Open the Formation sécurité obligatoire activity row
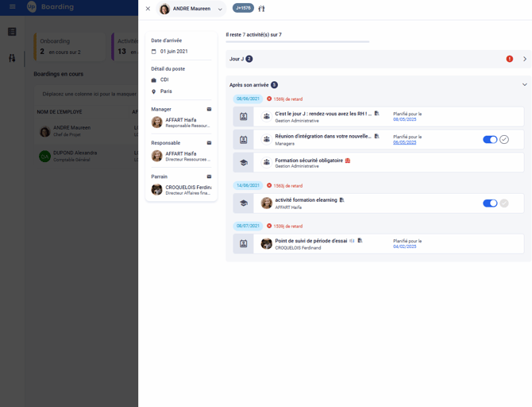Screen dimensions: 532x407 click(x=397, y=162)
